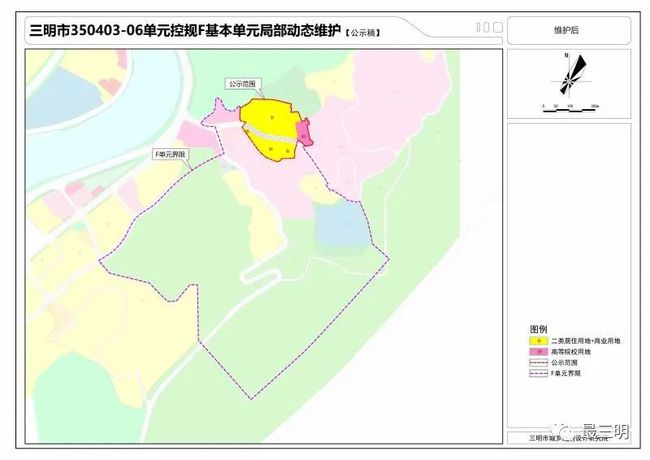Click the F单元界限 dashed legend symbol
Image resolution: width=650 pixels, height=460 pixels.
click(540, 373)
